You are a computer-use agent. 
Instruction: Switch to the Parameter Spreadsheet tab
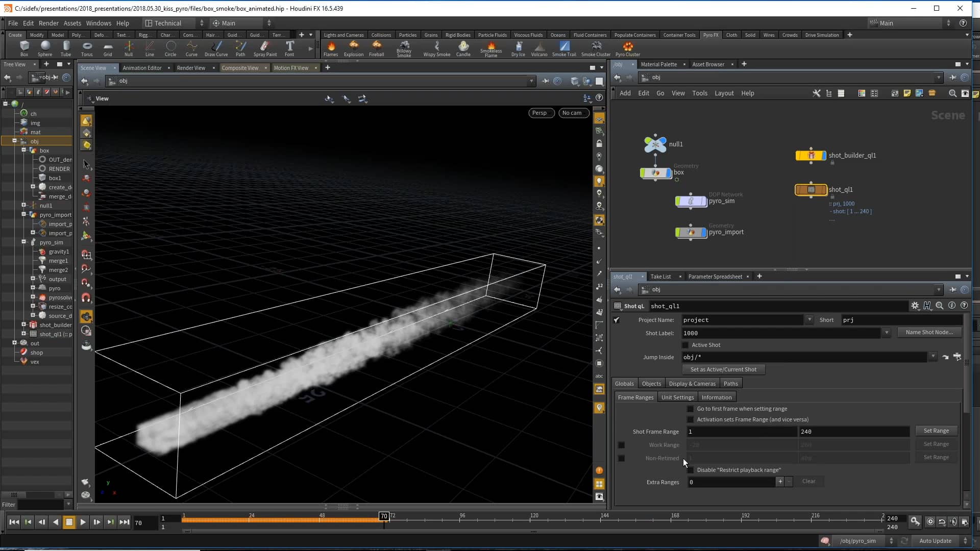pyautogui.click(x=716, y=276)
